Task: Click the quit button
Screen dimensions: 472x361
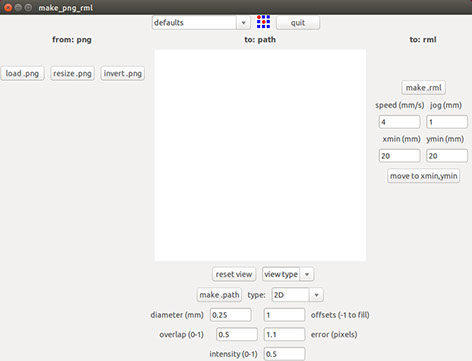Action: tap(298, 23)
